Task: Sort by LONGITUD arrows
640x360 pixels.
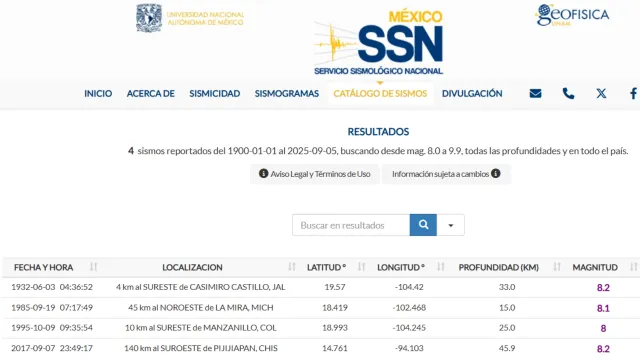Action: 440,267
